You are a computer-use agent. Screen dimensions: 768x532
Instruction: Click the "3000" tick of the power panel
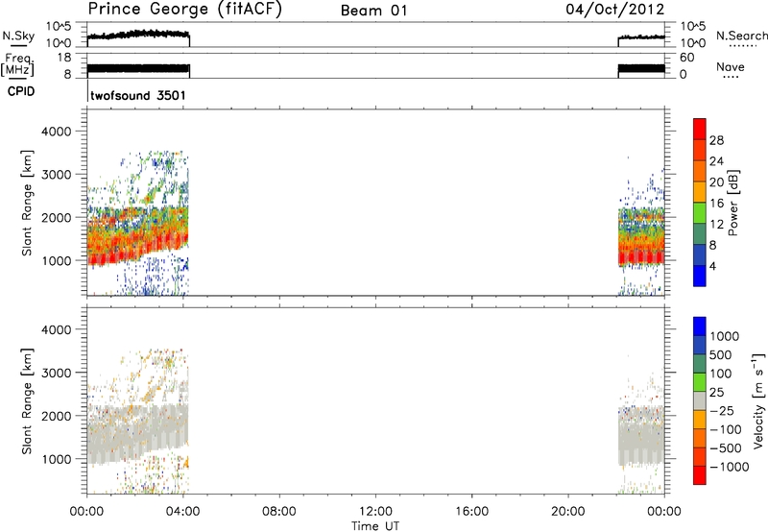(x=56, y=175)
